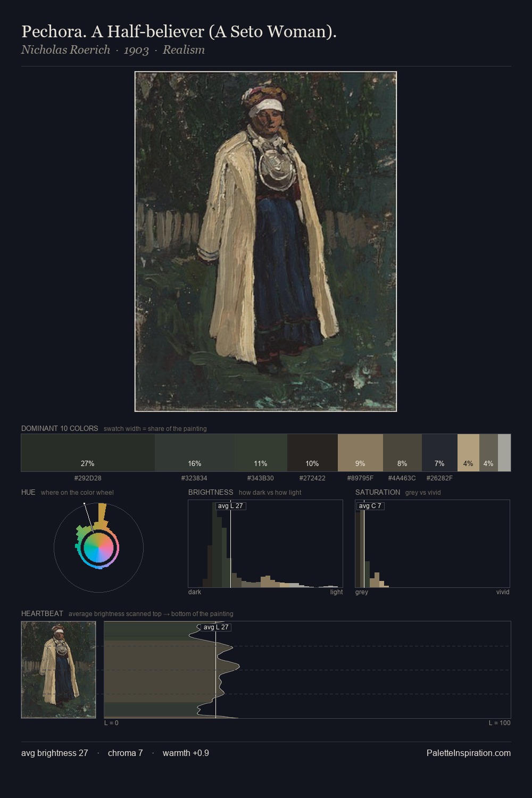Click the 'SATURATION' section heading
Screen dimensions: 532x798
[378, 492]
